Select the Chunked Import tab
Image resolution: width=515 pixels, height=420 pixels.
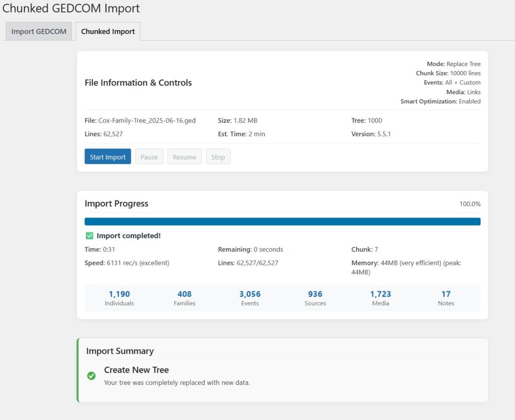point(108,31)
